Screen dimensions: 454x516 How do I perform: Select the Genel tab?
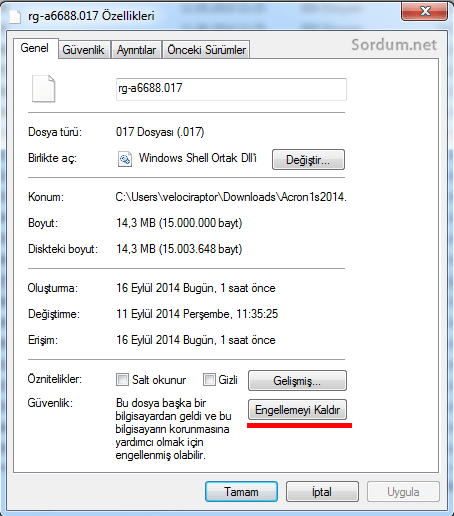(x=35, y=48)
